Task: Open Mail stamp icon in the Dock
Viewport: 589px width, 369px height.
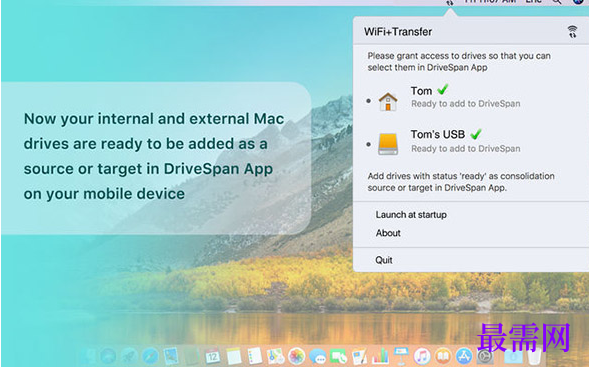Action: coord(171,356)
